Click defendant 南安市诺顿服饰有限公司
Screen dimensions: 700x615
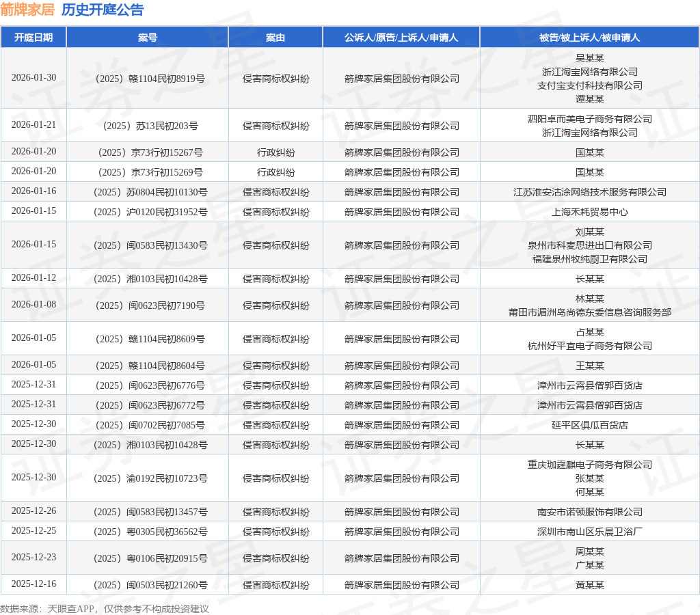590,512
